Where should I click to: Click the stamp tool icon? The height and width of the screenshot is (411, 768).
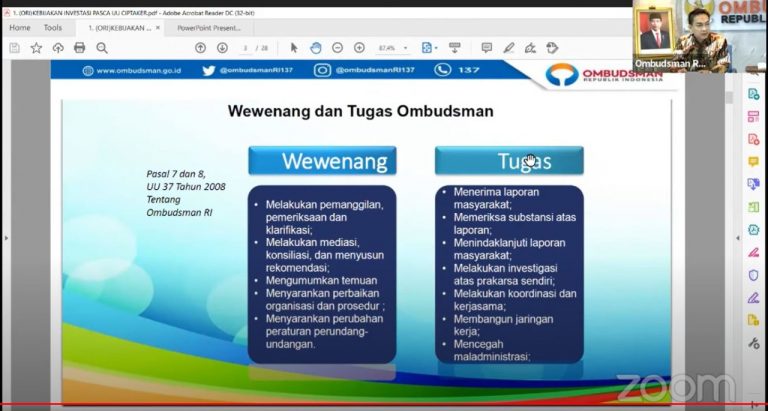tap(552, 48)
